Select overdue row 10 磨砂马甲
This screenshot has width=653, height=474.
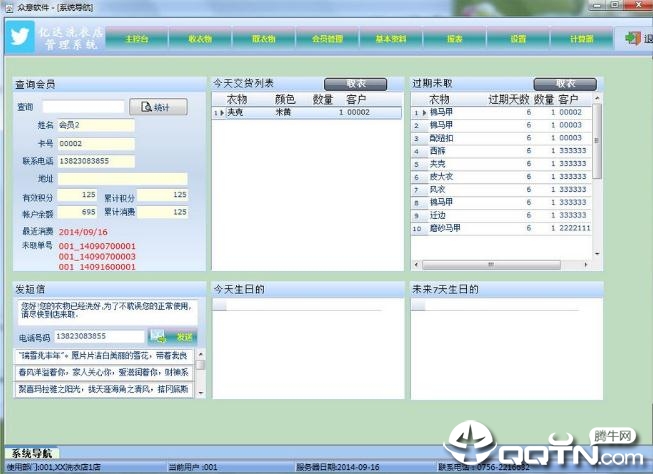pos(501,228)
